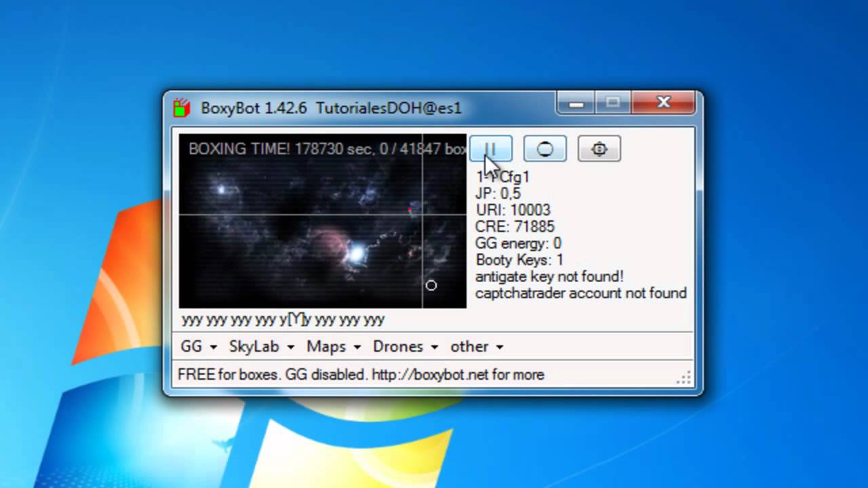The height and width of the screenshot is (488, 868).
Task: Open the SkyLab dropdown menu
Action: coord(262,346)
